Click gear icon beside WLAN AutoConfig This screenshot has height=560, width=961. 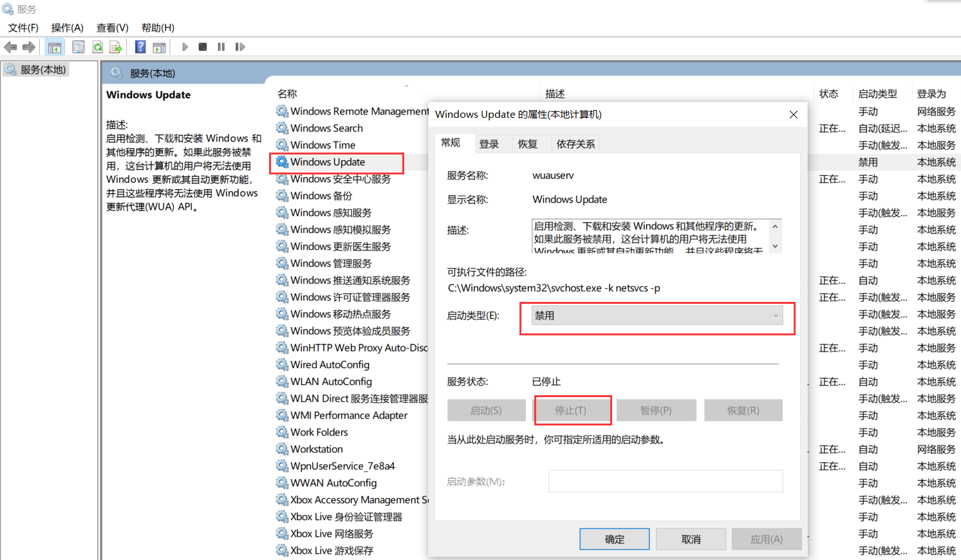282,381
